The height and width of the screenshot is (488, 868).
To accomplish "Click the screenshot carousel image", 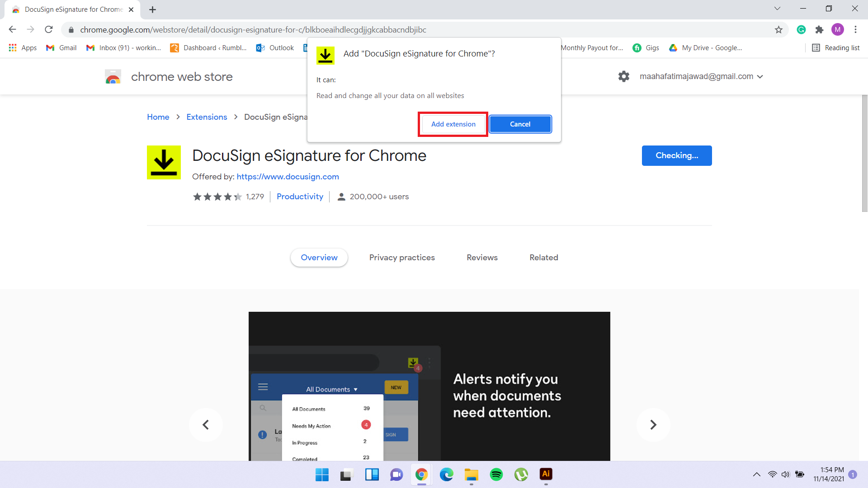I will 429,386.
